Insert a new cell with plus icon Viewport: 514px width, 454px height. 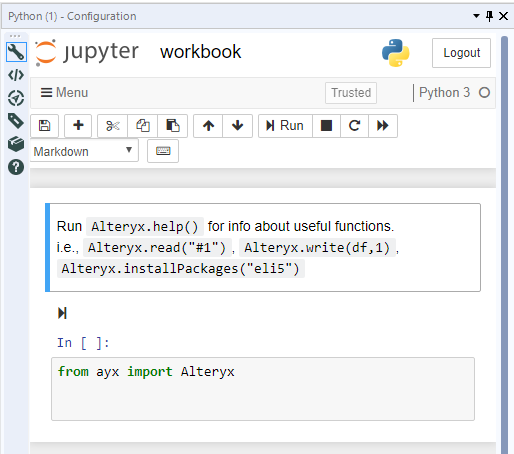click(x=78, y=126)
